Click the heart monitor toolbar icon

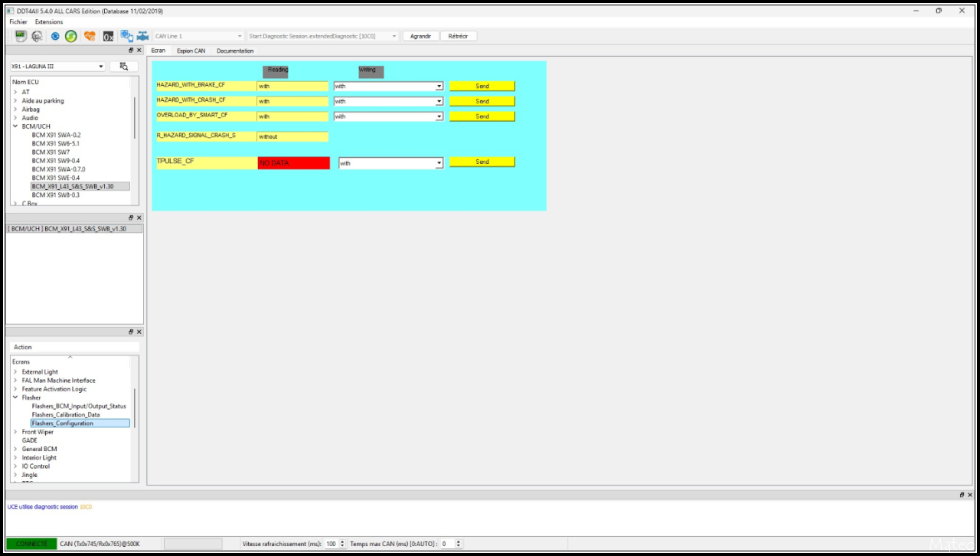coord(90,36)
